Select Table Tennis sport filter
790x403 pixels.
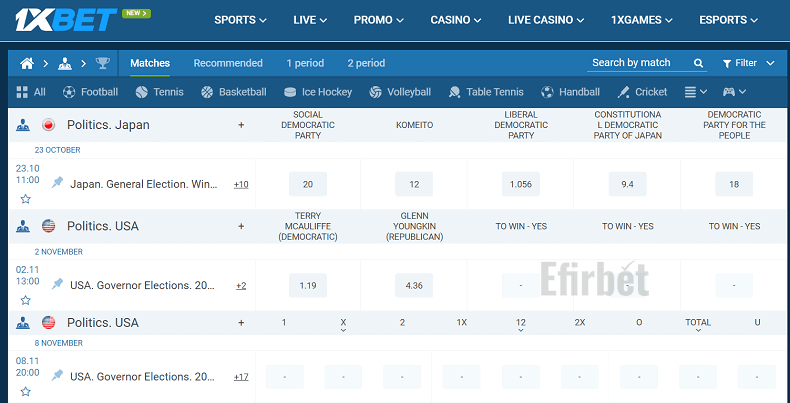(x=486, y=92)
